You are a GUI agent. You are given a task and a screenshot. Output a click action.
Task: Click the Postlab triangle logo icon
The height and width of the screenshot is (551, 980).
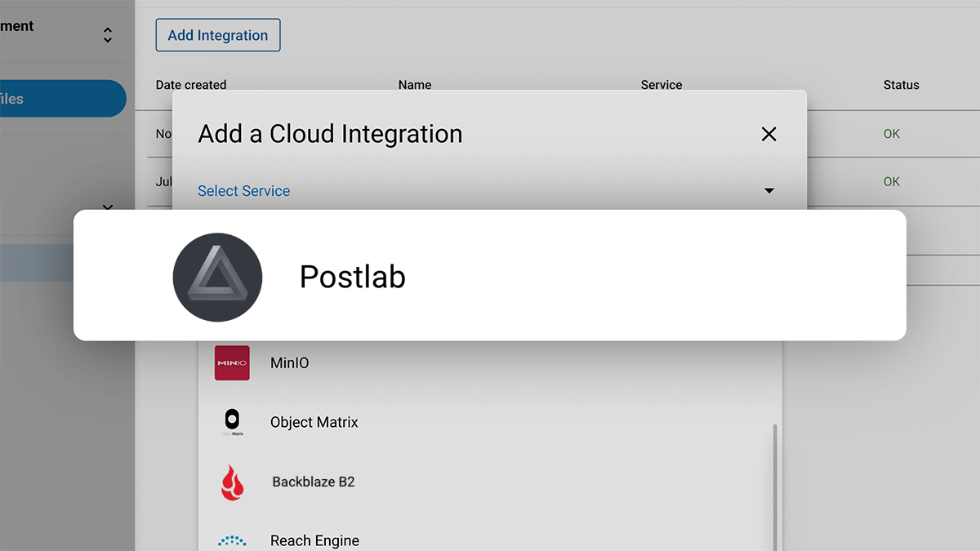(x=217, y=277)
